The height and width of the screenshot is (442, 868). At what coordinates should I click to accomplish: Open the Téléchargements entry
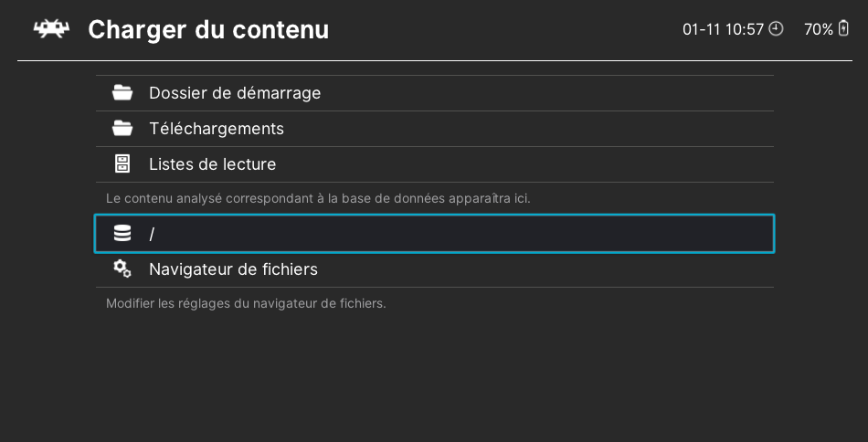[x=435, y=129]
